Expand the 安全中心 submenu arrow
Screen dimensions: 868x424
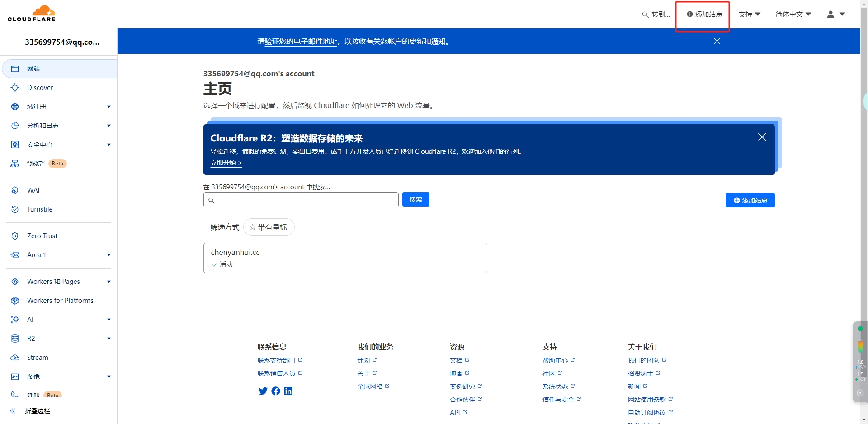point(109,145)
